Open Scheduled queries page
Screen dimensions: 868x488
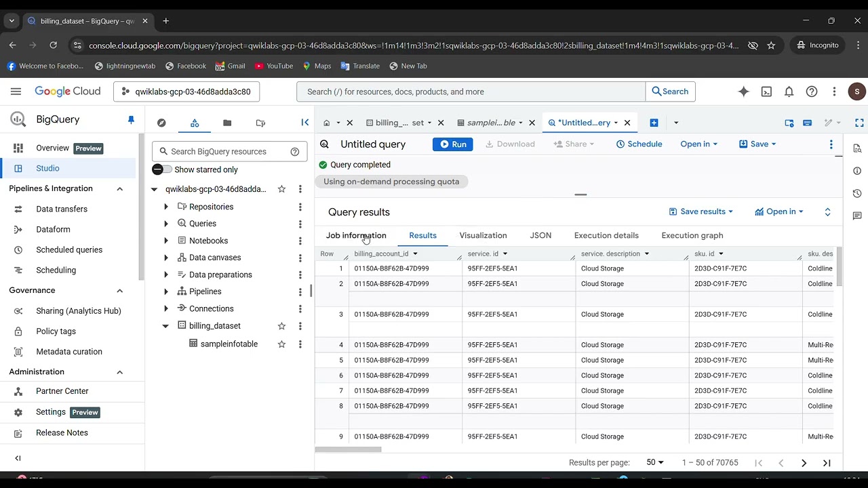(x=69, y=249)
